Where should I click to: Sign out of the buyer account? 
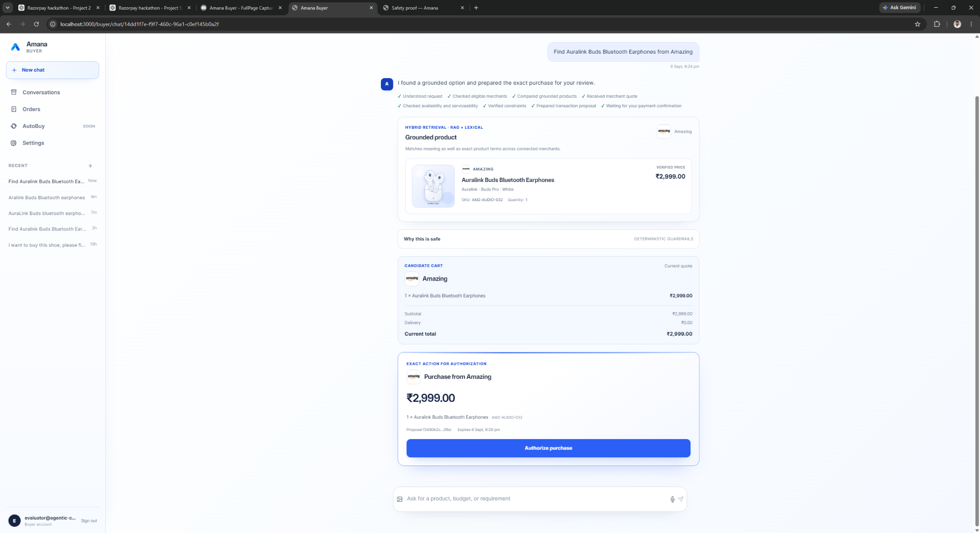click(89, 521)
